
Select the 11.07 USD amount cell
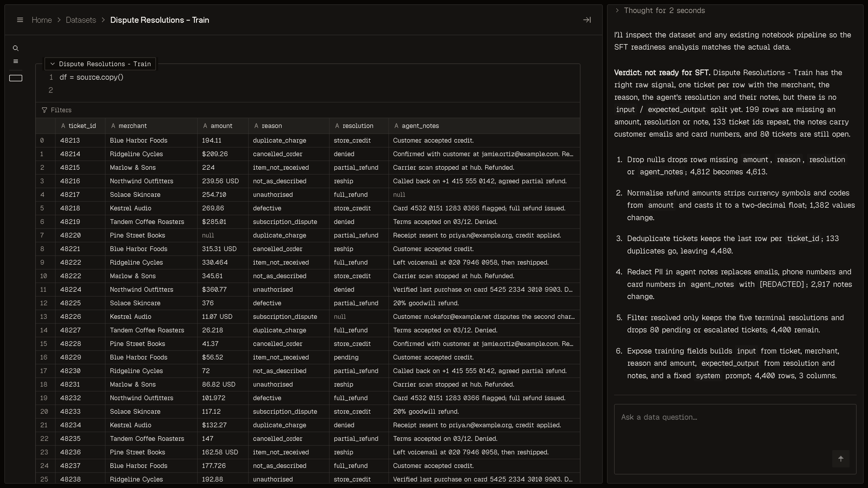(223, 317)
